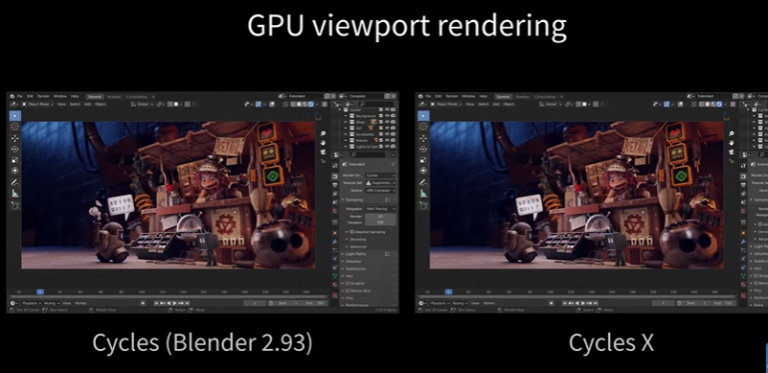Open Window menu in Cycles X window

pyautogui.click(x=469, y=96)
